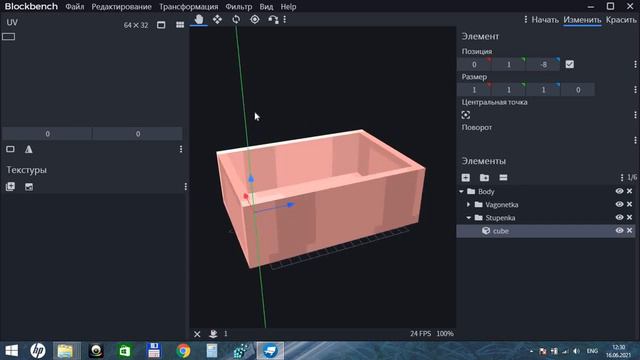Image resolution: width=640 pixels, height=360 pixels.
Task: Open the Фильтр menu
Action: click(239, 7)
